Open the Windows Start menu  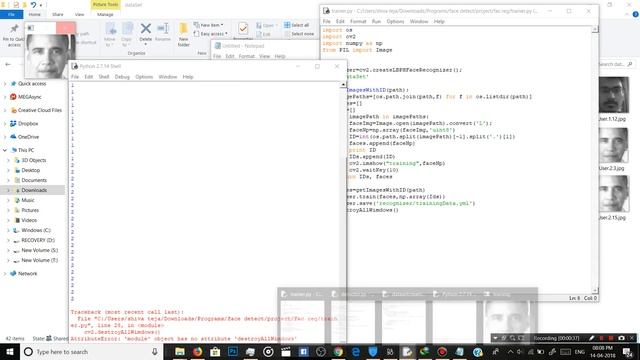(9, 351)
